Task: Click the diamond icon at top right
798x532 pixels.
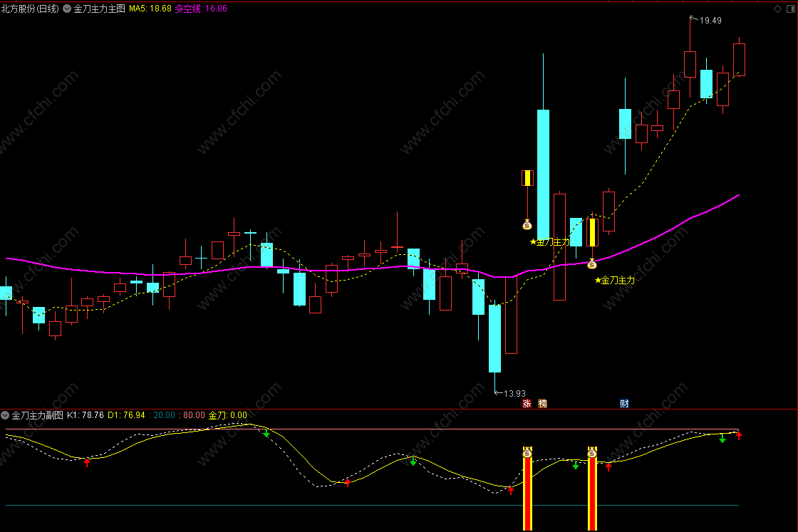Action: coord(777,9)
